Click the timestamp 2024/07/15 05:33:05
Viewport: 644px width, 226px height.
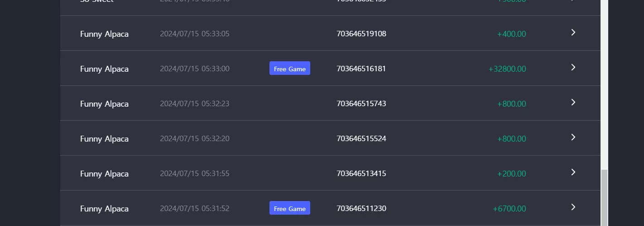click(x=195, y=34)
